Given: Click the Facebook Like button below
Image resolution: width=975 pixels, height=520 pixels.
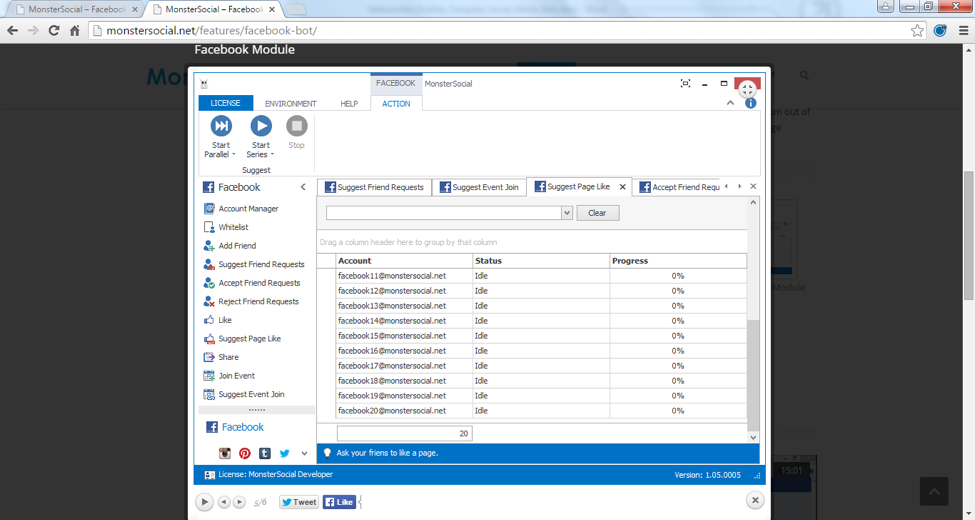Looking at the screenshot, I should pyautogui.click(x=339, y=502).
